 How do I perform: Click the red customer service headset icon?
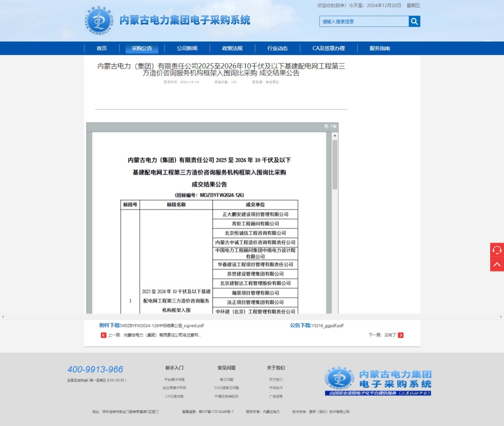[x=497, y=250]
